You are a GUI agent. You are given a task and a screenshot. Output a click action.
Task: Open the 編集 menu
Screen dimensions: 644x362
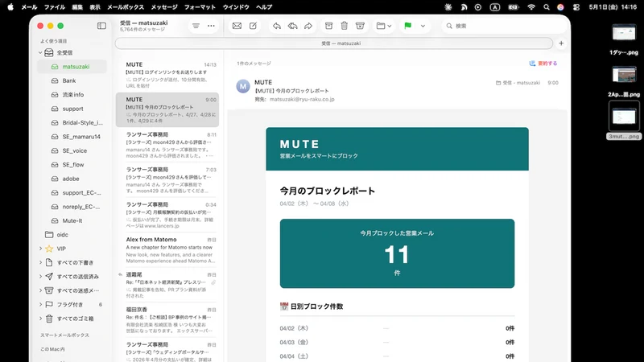point(77,7)
